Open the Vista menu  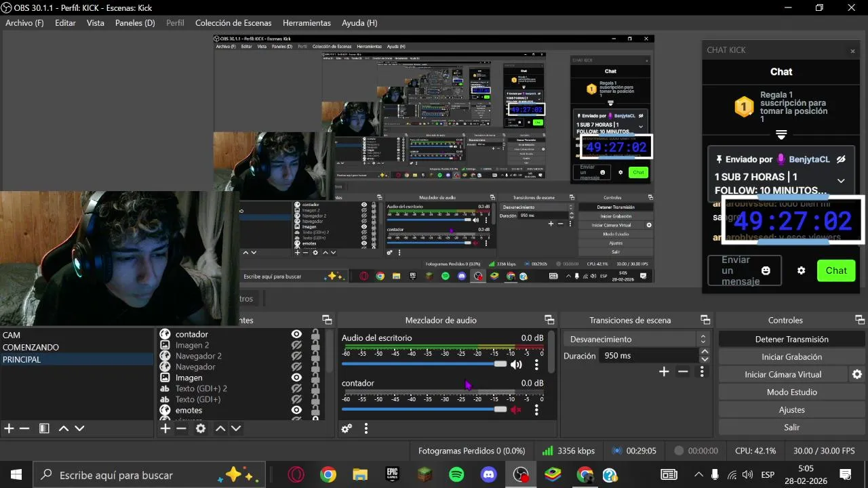click(96, 23)
